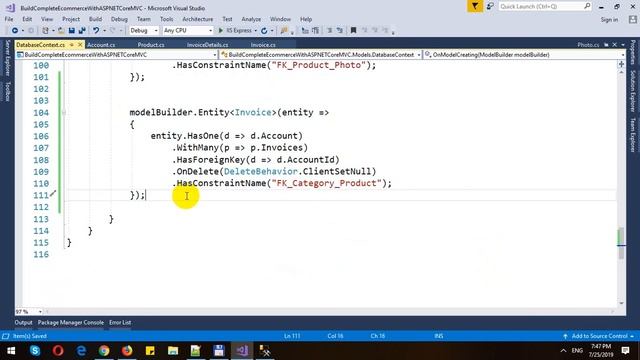This screenshot has width=640, height=360.
Task: Switch to the Product.cs tab
Action: 151,45
